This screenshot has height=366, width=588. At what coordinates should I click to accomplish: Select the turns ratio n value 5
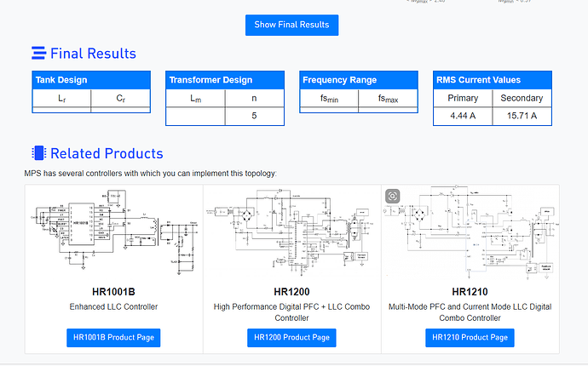pyautogui.click(x=254, y=116)
